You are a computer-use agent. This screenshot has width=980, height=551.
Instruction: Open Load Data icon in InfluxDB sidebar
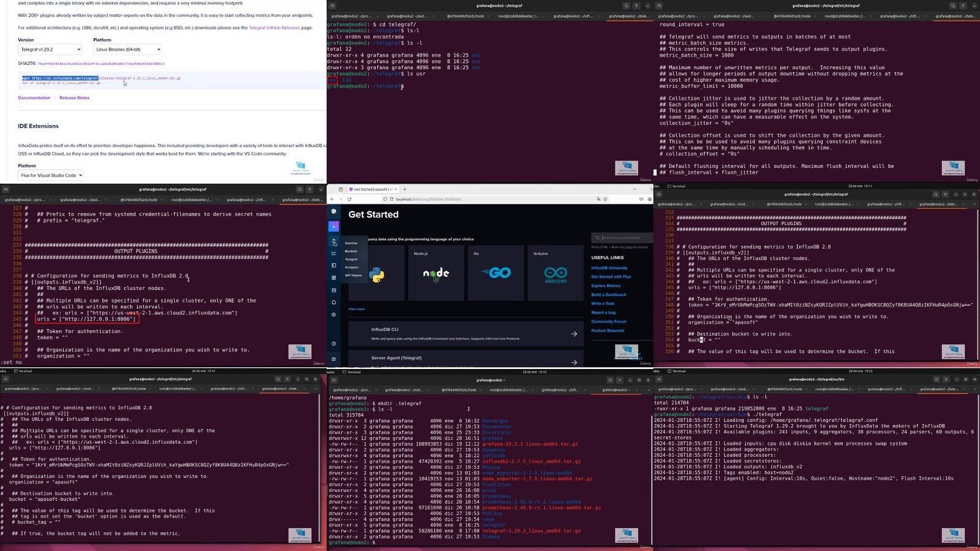(x=334, y=242)
